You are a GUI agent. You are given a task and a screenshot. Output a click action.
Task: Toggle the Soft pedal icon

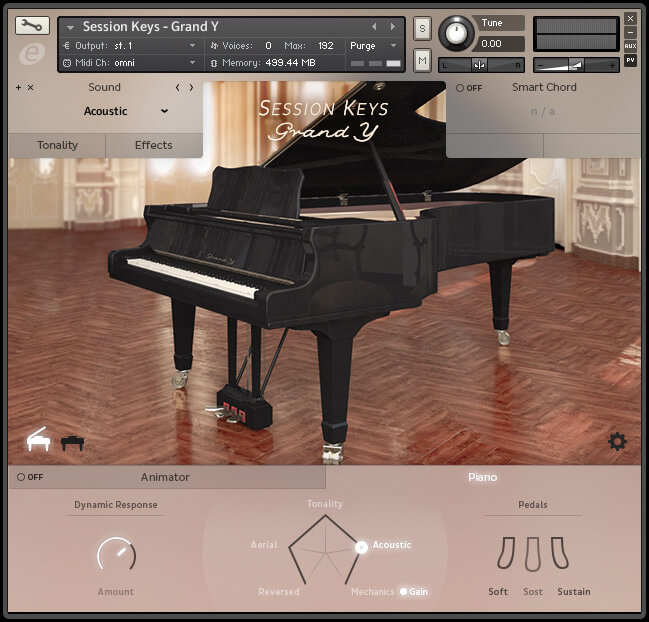[506, 553]
